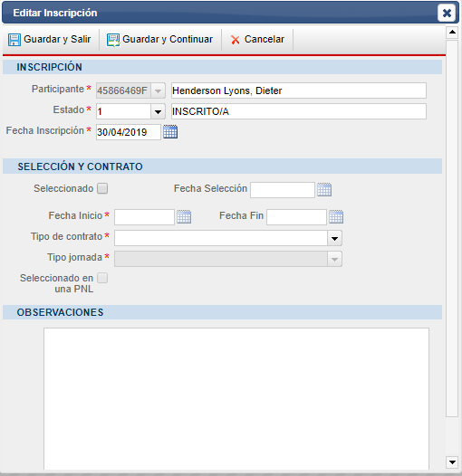Screen dimensions: 462x476
Task: Click the Guardar y Continuar button label
Action: tap(168, 39)
